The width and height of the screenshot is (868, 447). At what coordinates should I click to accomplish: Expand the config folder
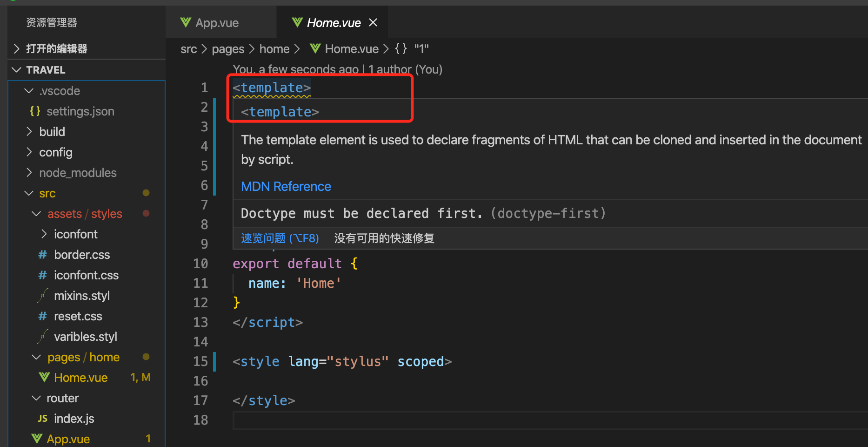click(x=55, y=152)
